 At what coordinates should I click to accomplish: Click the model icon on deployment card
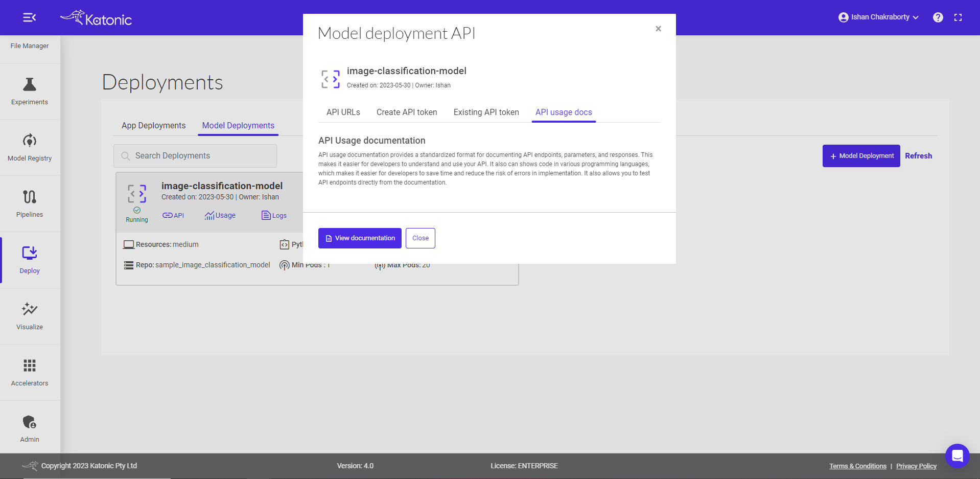(137, 194)
